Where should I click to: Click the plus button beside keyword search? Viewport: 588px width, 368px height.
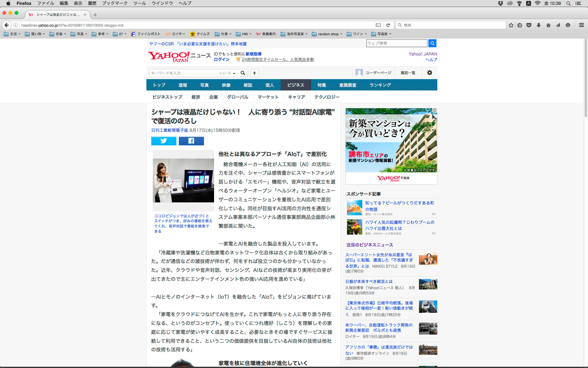click(x=254, y=73)
